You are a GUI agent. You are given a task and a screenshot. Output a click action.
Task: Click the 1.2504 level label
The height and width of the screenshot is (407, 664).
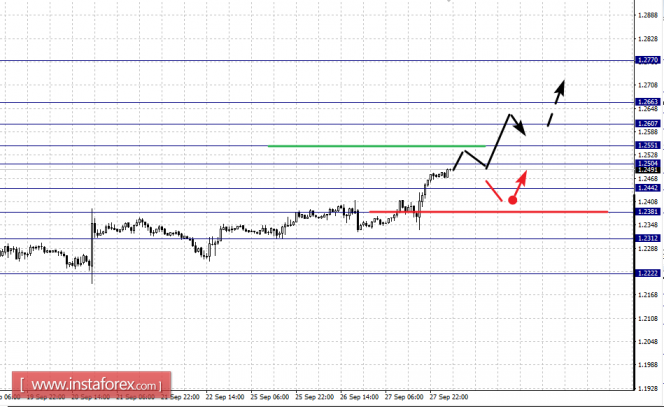648,163
